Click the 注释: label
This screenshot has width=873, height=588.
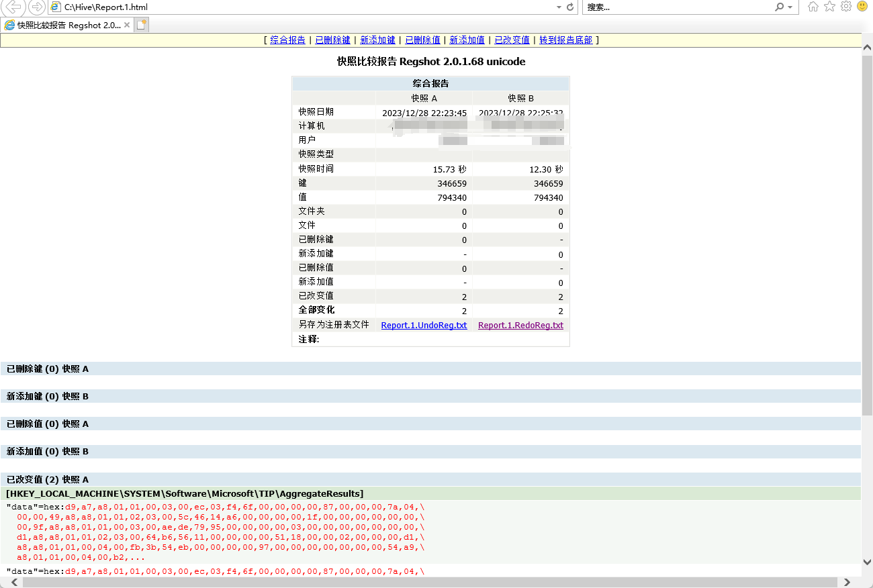[x=309, y=339]
